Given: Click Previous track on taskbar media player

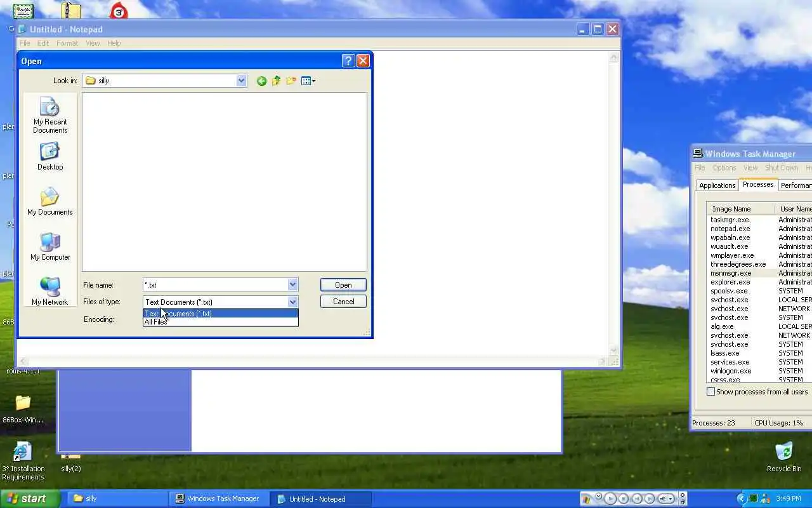Looking at the screenshot, I should (637, 498).
